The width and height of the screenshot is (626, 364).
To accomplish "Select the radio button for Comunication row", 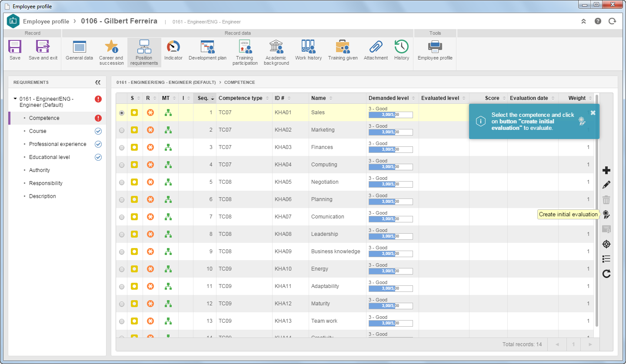I will pyautogui.click(x=122, y=217).
